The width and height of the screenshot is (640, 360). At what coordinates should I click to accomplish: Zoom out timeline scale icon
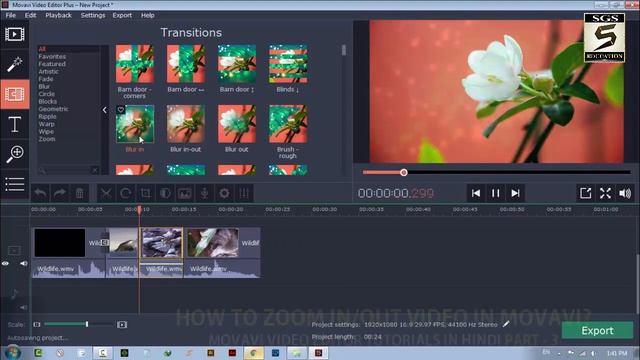click(x=37, y=324)
